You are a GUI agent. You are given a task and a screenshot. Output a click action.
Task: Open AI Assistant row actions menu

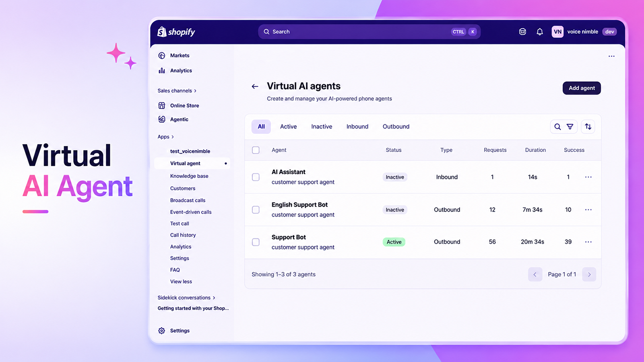tap(588, 177)
